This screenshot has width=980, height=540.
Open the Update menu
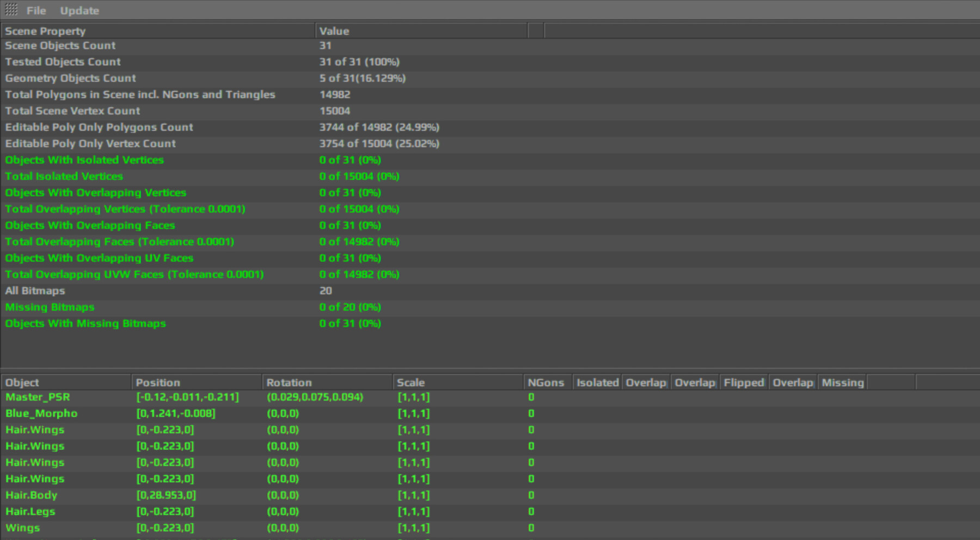point(79,10)
